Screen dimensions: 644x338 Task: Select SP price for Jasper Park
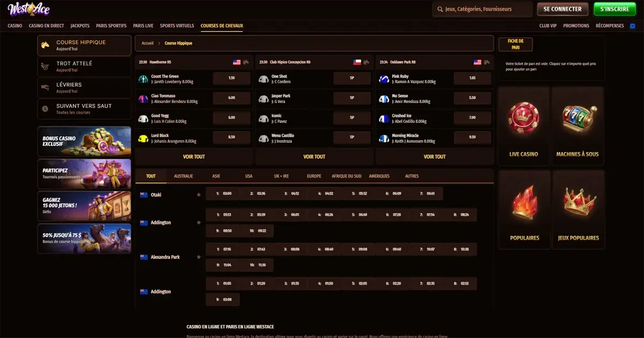tap(352, 98)
